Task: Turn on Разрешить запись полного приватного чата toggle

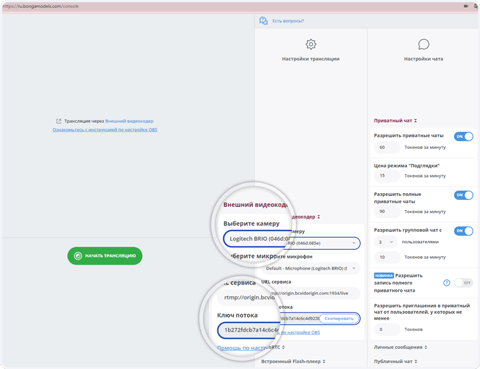Action: coord(463,283)
